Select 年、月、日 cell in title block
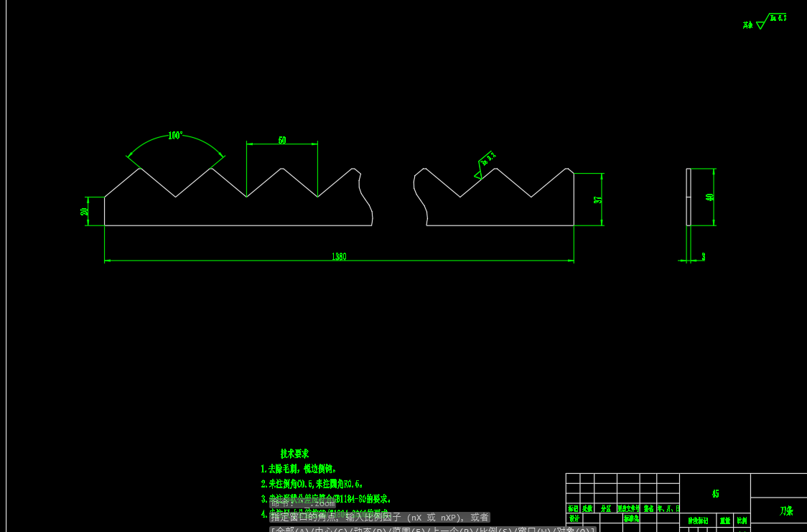Image resolution: width=807 pixels, height=532 pixels. [x=668, y=508]
